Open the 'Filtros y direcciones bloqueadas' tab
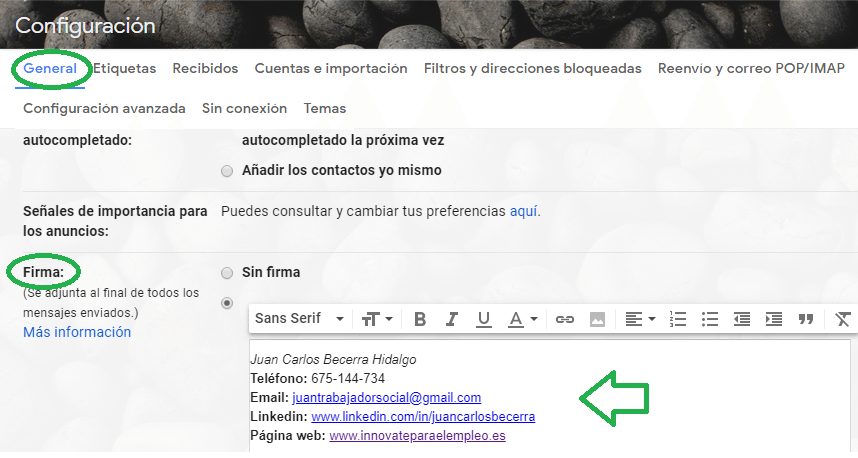 (x=532, y=69)
